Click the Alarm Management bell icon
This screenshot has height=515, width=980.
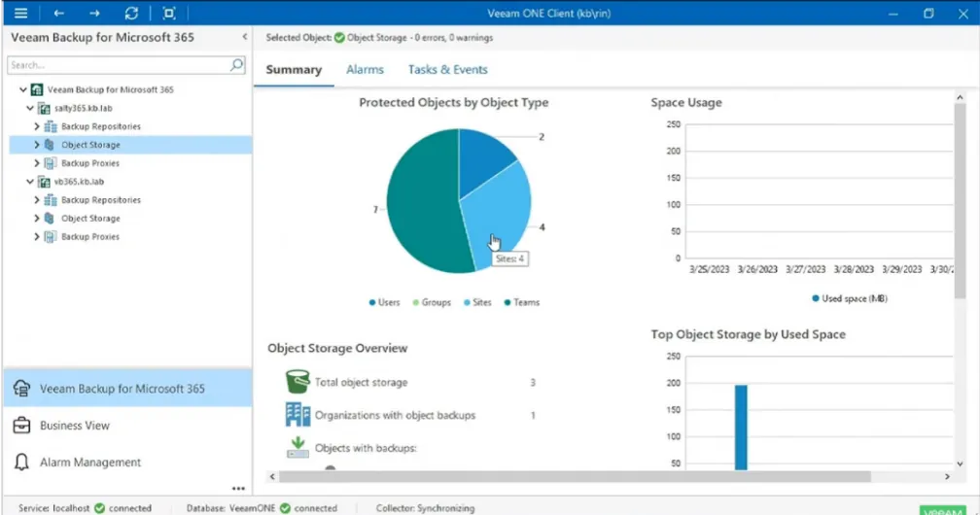(21, 462)
